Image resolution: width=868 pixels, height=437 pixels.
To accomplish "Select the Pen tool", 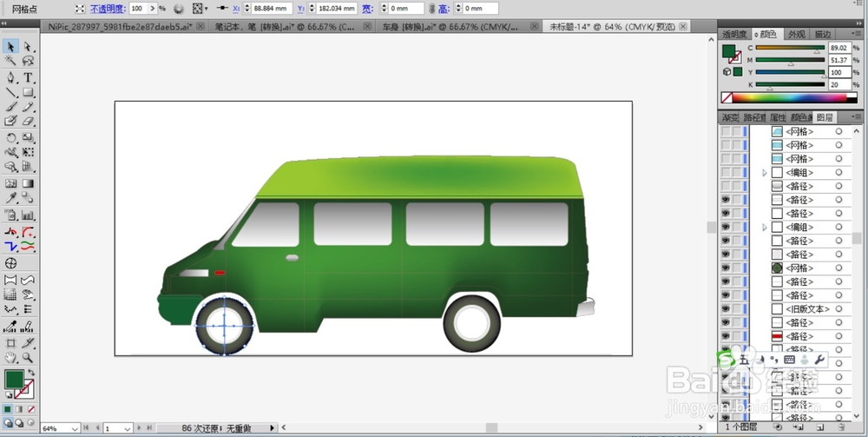I will [x=11, y=77].
